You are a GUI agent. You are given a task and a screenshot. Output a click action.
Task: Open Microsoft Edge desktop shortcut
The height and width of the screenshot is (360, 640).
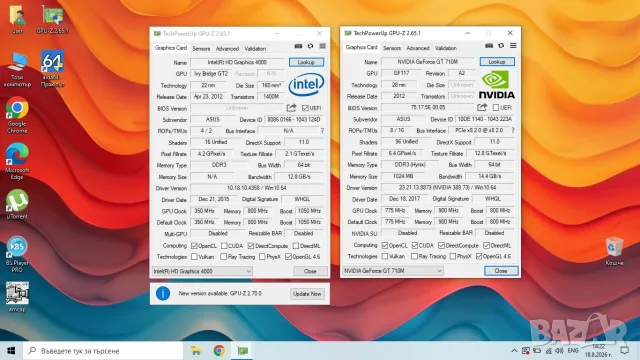pyautogui.click(x=17, y=161)
